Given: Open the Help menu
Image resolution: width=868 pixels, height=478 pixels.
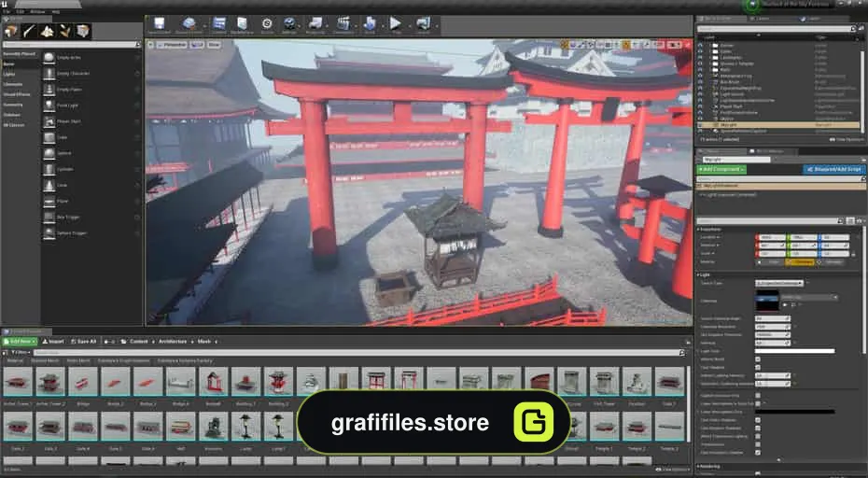Looking at the screenshot, I should tap(55, 11).
